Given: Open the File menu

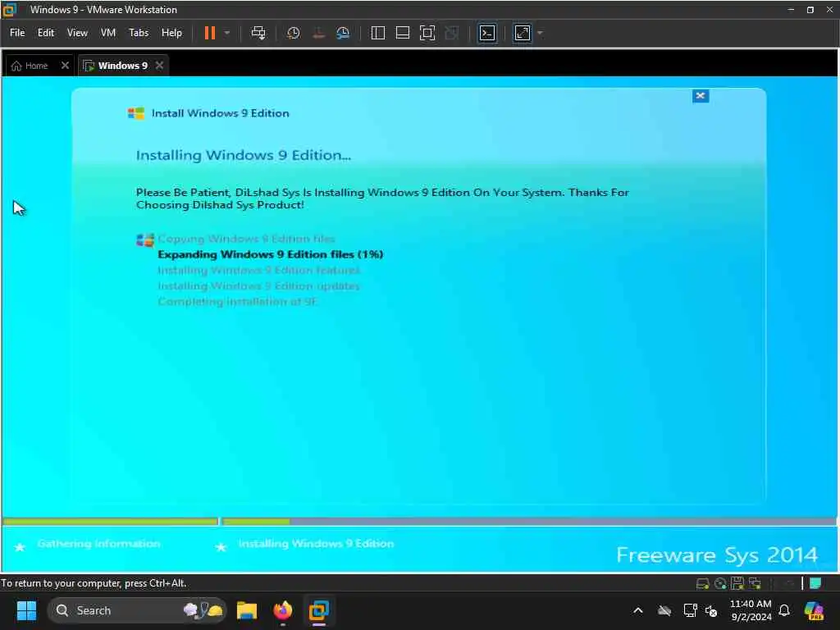Looking at the screenshot, I should [x=17, y=33].
